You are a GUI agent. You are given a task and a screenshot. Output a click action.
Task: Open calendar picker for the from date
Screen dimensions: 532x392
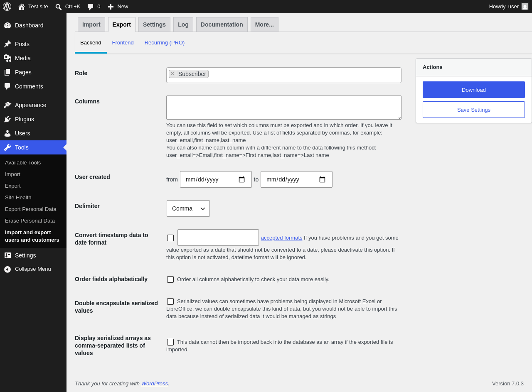(241, 179)
